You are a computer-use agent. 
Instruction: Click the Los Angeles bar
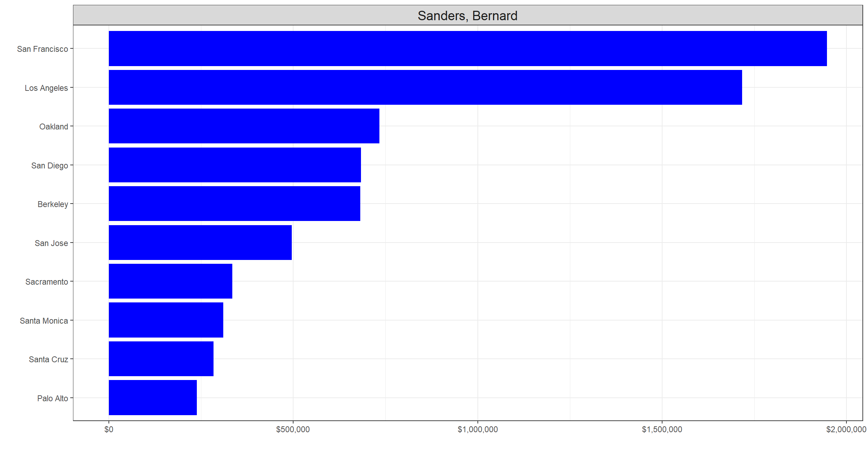click(x=425, y=87)
